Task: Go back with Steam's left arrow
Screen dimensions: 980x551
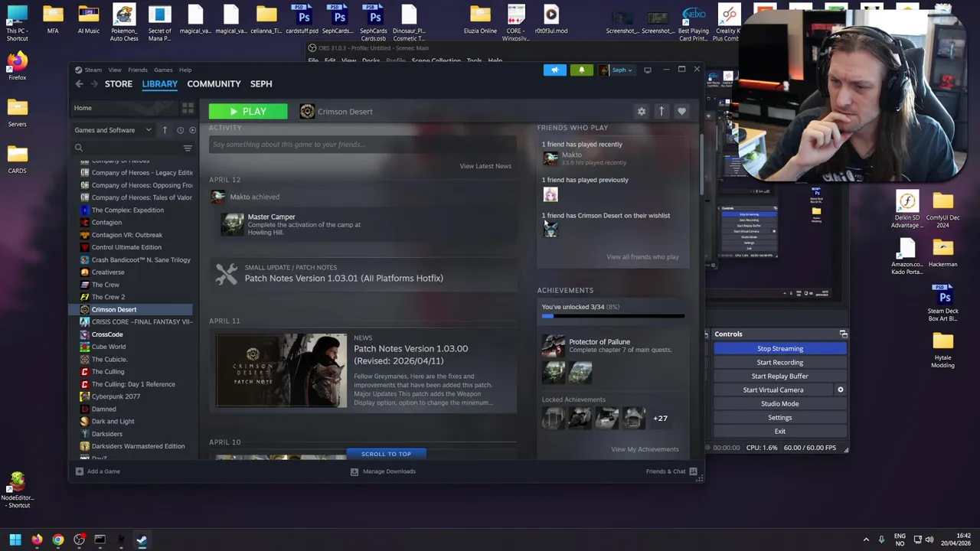Action: (79, 84)
